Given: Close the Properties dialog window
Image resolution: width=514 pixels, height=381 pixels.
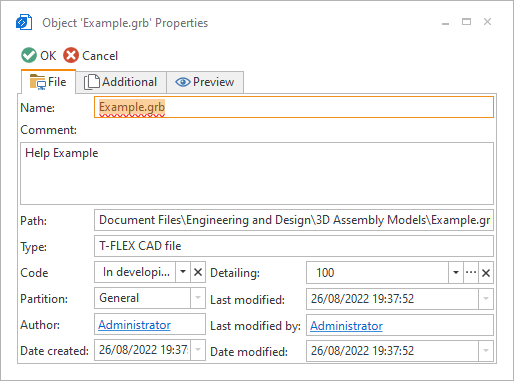Looking at the screenshot, I should click(x=487, y=22).
